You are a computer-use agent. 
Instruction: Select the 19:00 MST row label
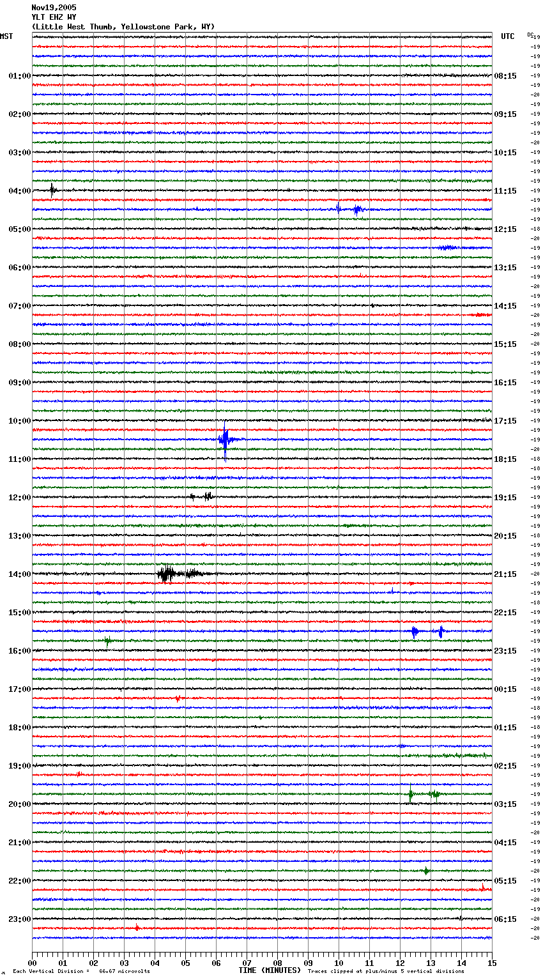19,766
